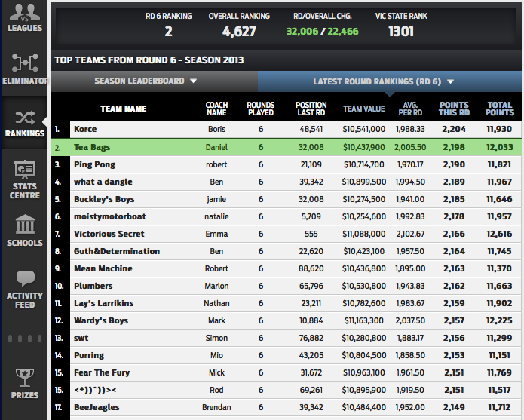This screenshot has width=524, height=420.
Task: Open the BeeJeagles team link
Action: coord(97,407)
